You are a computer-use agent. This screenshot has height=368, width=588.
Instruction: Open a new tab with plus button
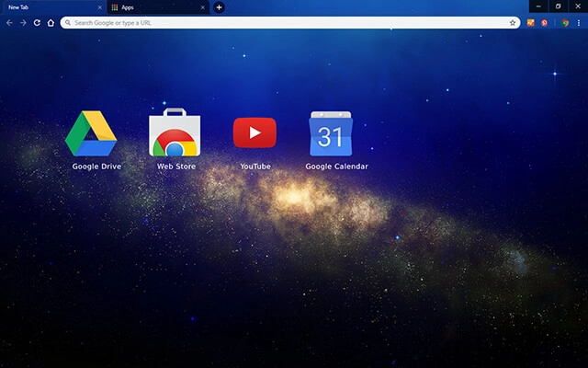coord(219,7)
